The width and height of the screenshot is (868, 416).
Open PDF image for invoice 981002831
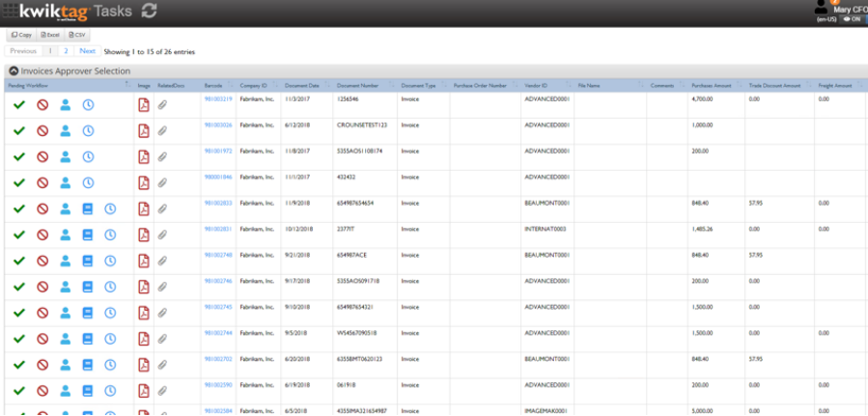click(144, 236)
